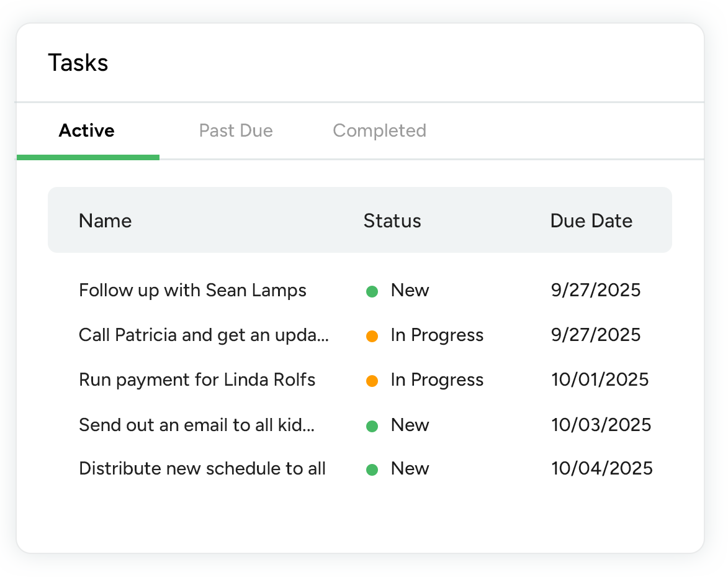Screen dimensions: 728x577
Task: Click the orange status dot for Call Patricia task
Action: (x=372, y=336)
